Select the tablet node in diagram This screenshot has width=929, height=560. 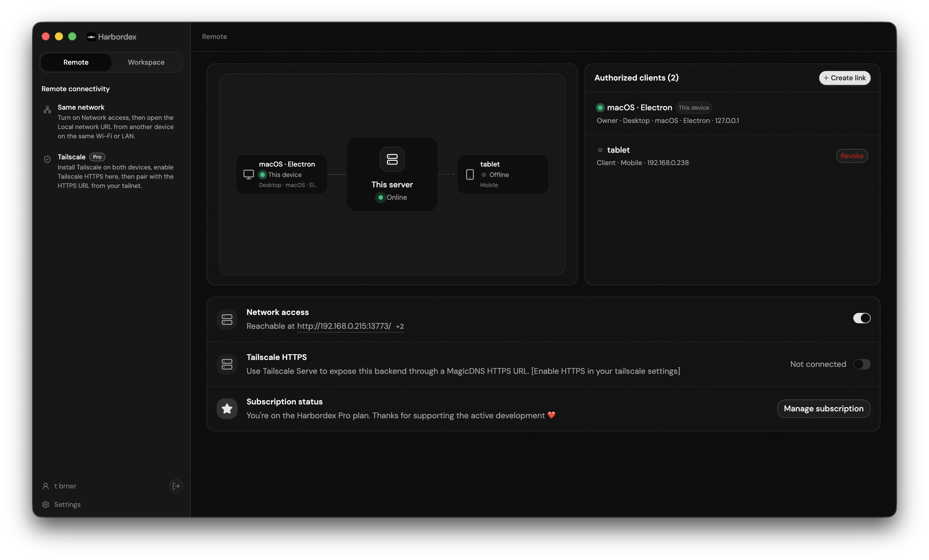[x=503, y=174]
